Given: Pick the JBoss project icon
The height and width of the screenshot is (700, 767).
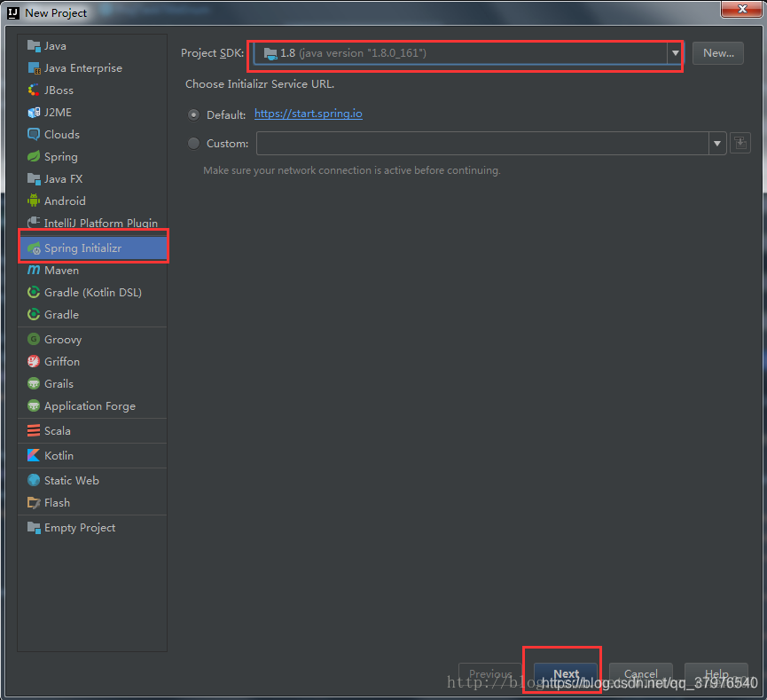Looking at the screenshot, I should 34,90.
